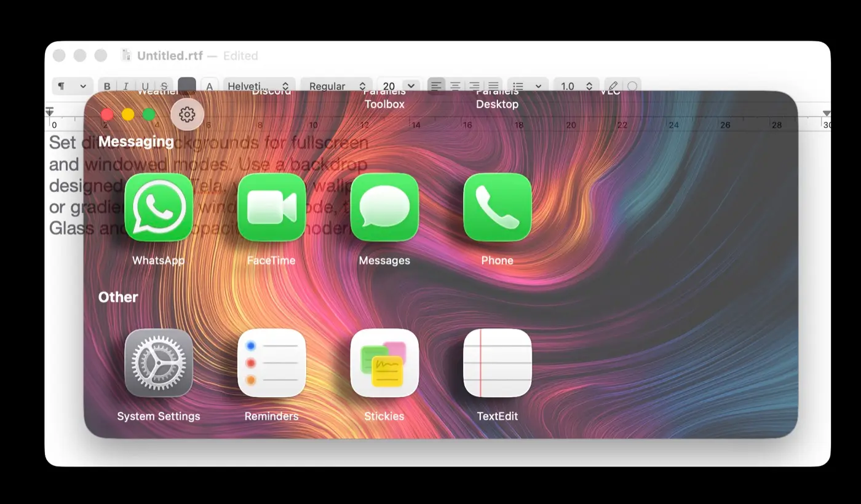This screenshot has height=504, width=861.
Task: Launch the TextEdit app icon
Action: pyautogui.click(x=497, y=363)
